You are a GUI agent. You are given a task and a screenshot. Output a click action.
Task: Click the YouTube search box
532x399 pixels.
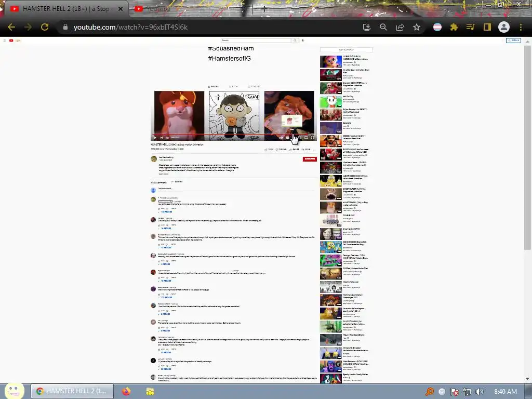click(256, 41)
